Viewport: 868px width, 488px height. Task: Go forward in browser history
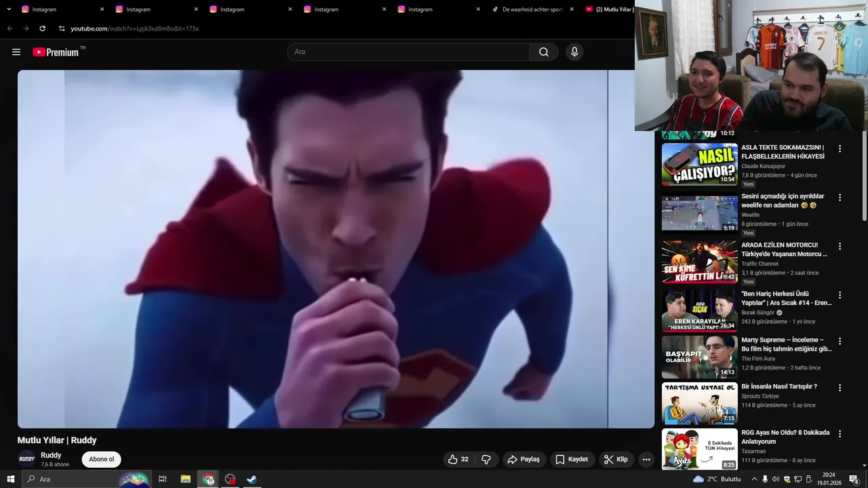[x=26, y=28]
